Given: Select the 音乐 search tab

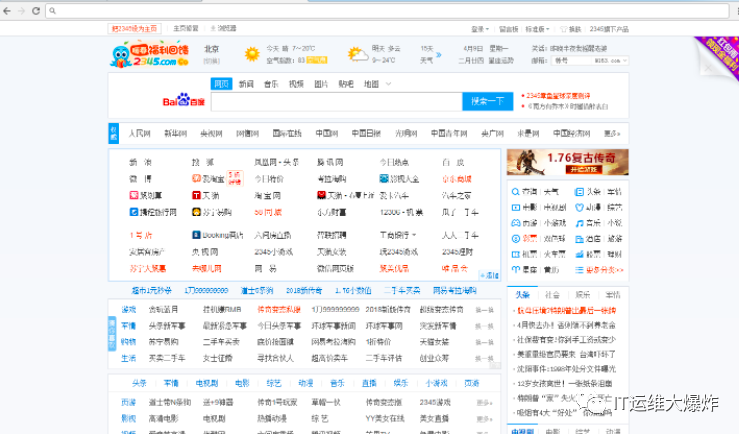Looking at the screenshot, I should tap(271, 84).
